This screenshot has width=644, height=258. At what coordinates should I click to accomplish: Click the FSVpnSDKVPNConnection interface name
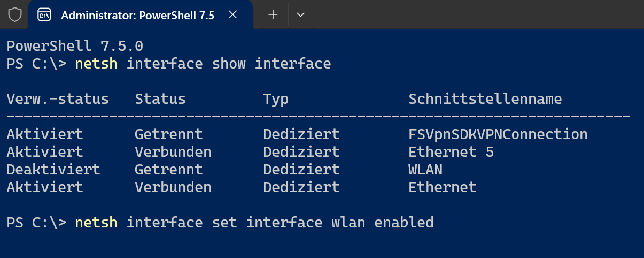pos(498,134)
